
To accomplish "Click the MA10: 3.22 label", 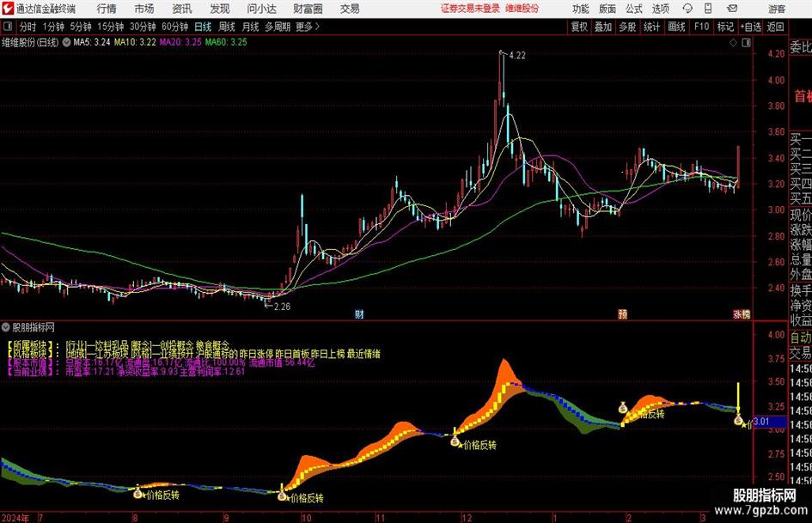I will (135, 42).
